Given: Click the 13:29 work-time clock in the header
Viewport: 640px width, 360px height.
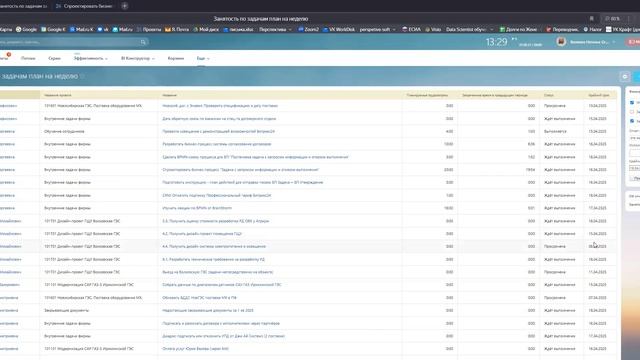Looking at the screenshot, I should (x=496, y=42).
